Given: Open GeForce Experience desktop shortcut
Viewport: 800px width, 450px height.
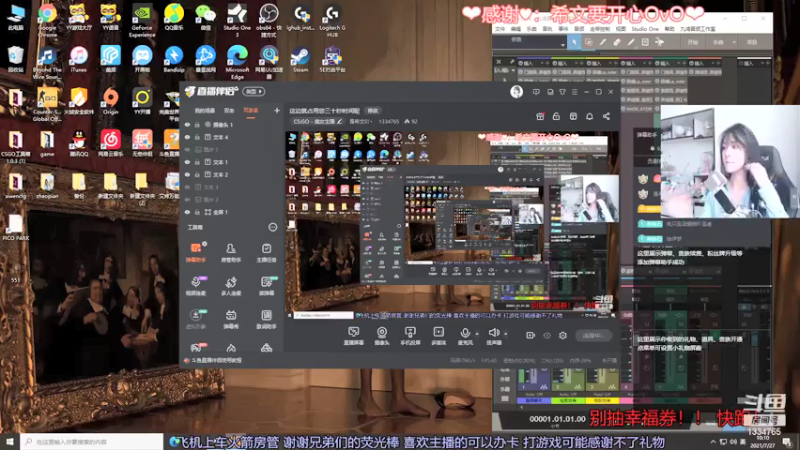Looking at the screenshot, I should (142, 20).
